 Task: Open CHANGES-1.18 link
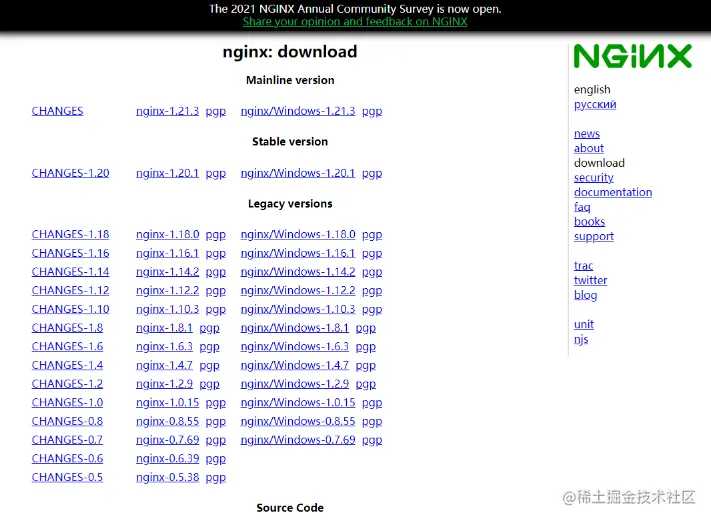[x=70, y=234]
